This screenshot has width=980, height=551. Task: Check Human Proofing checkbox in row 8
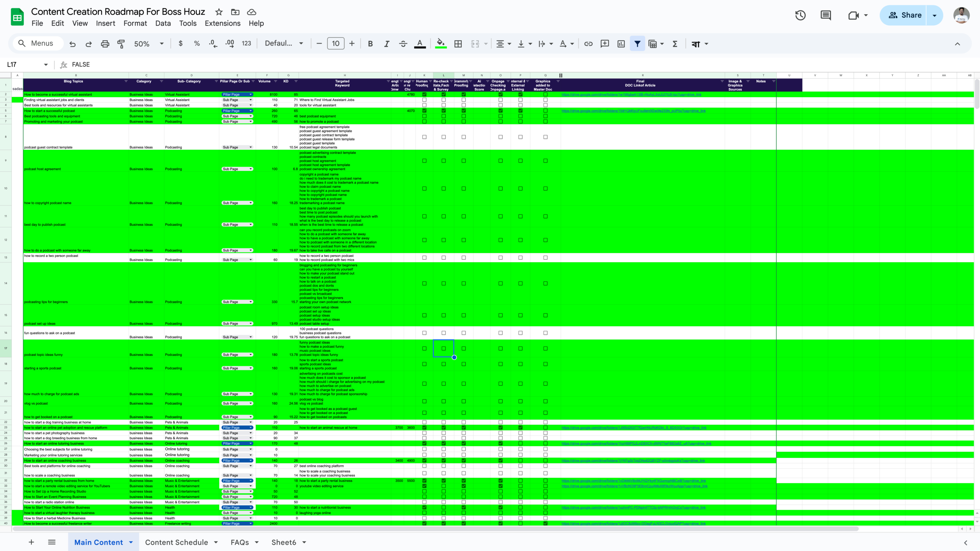point(424,137)
